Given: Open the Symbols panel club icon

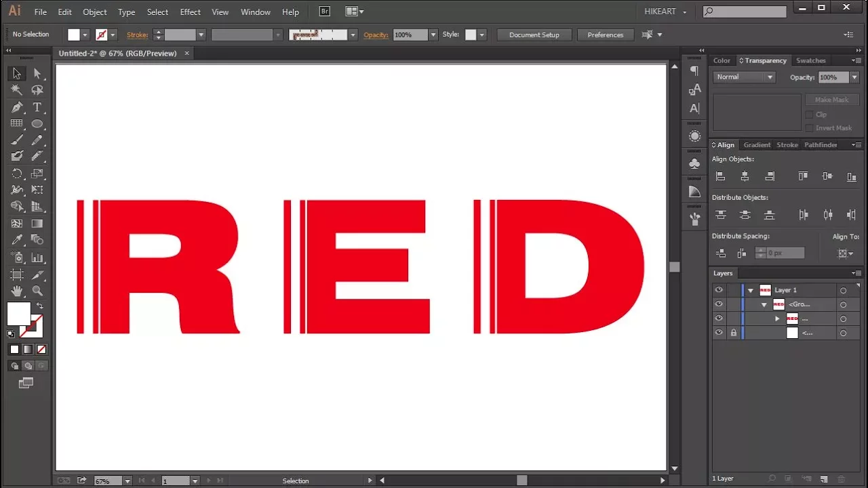Looking at the screenshot, I should [694, 163].
